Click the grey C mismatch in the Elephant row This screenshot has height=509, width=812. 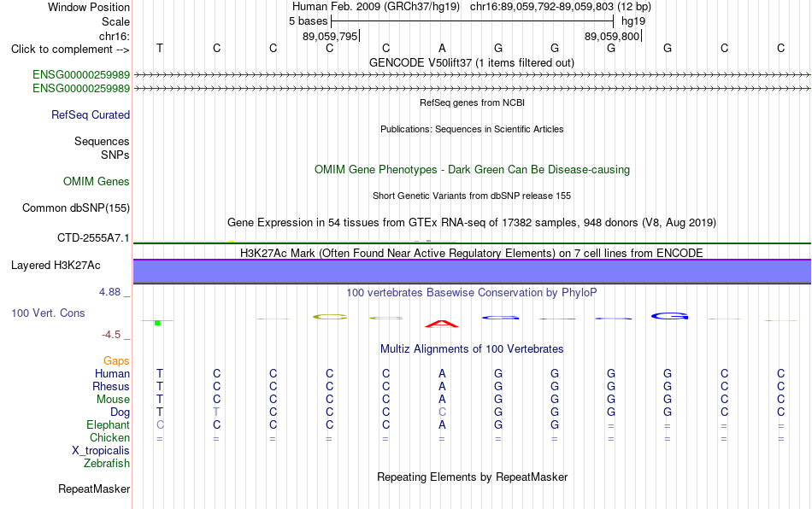[160, 424]
